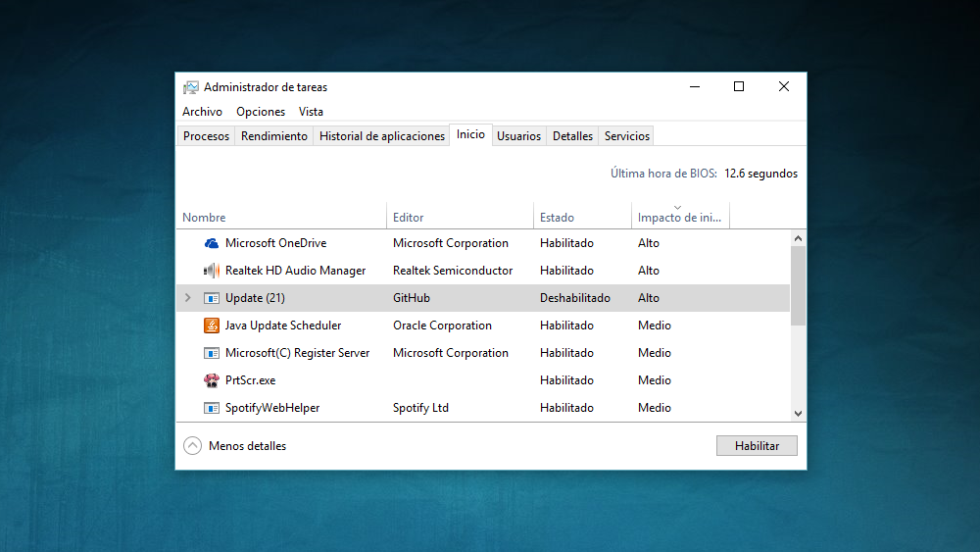Image resolution: width=980 pixels, height=552 pixels.
Task: Click the Spotify Ltd editor cell
Action: coord(420,408)
